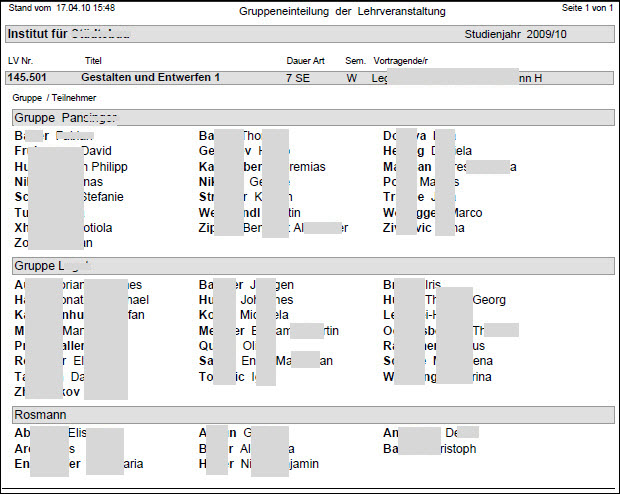Click the 'Gruppe L' group header

(x=313, y=266)
